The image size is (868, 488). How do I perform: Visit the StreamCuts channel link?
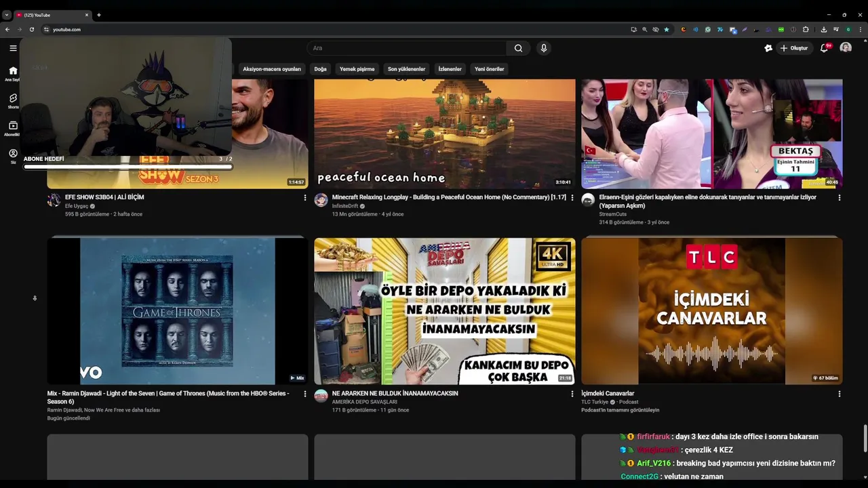pyautogui.click(x=613, y=214)
